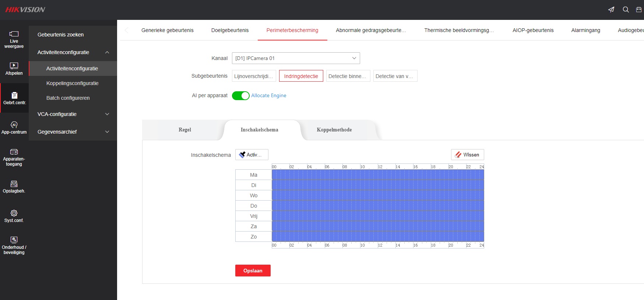Toggle the AI per apparaat switch

tap(240, 96)
